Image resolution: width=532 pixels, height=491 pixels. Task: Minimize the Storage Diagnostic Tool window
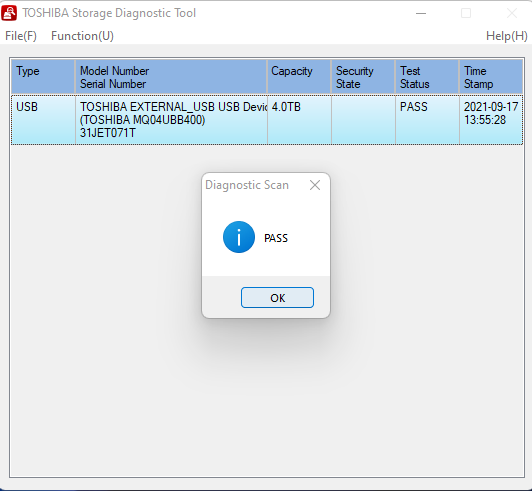tap(421, 13)
